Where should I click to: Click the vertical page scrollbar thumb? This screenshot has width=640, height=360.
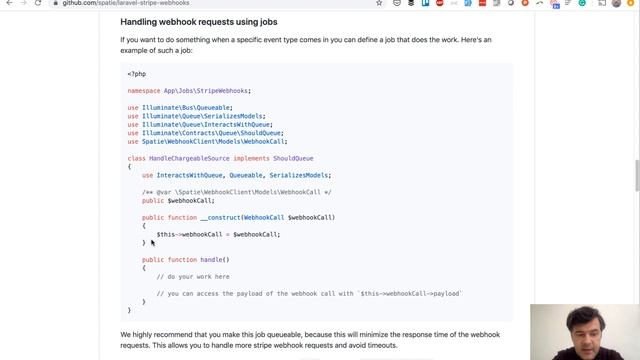click(637, 176)
